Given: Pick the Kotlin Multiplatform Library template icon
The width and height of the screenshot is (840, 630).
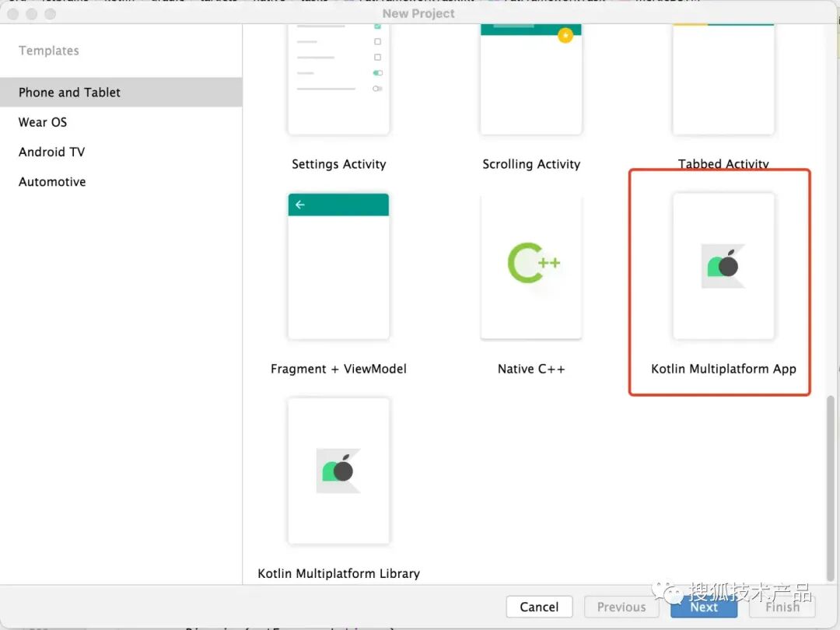Looking at the screenshot, I should click(338, 471).
